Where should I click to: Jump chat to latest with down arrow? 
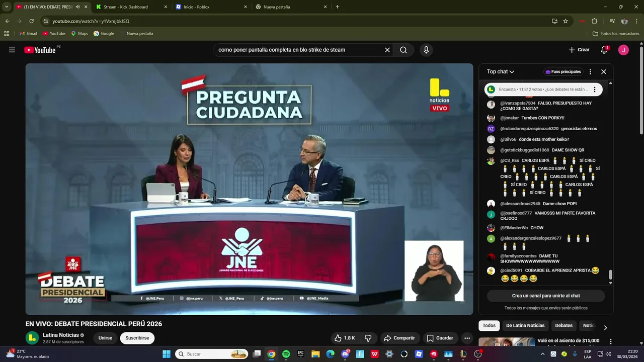pos(611,283)
